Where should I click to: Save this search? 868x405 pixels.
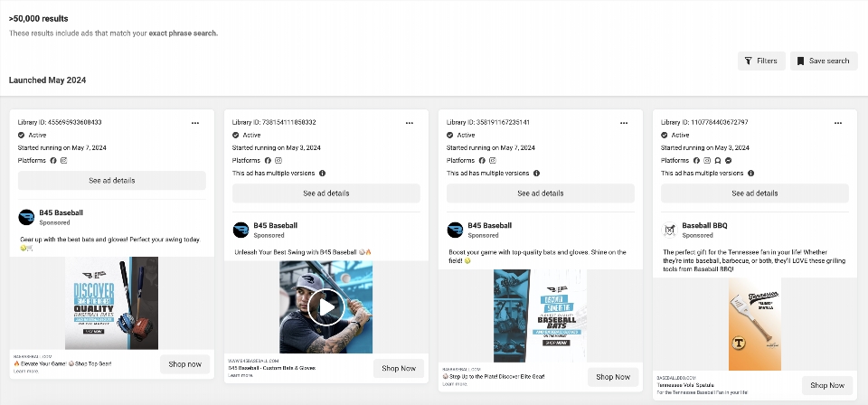[824, 61]
